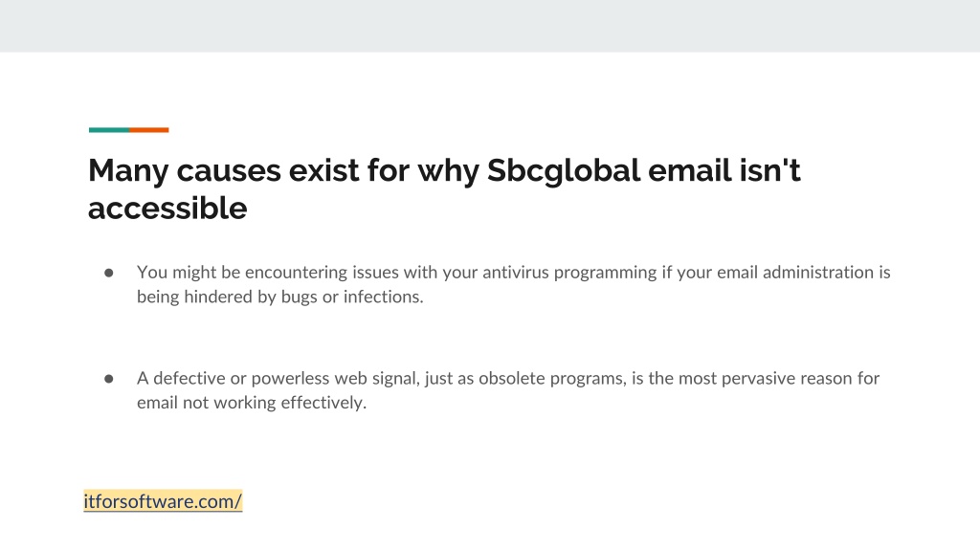Select the second bullet point dot

pyautogui.click(x=109, y=379)
